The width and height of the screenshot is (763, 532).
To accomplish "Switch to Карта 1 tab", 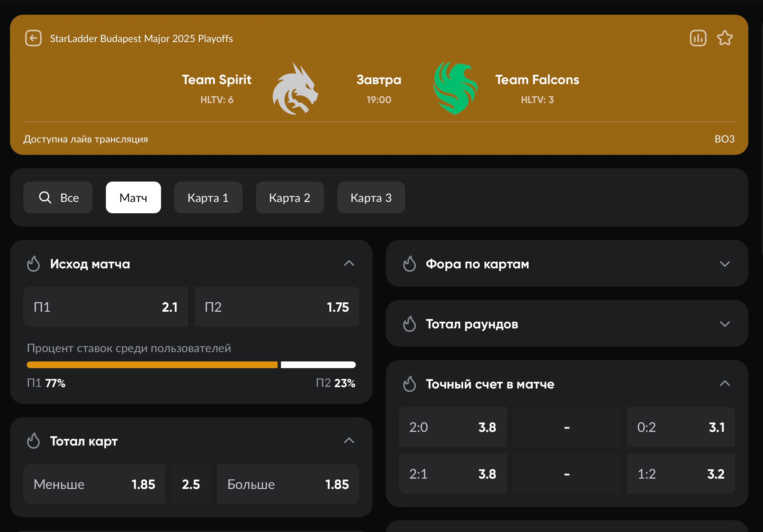I will pos(208,198).
